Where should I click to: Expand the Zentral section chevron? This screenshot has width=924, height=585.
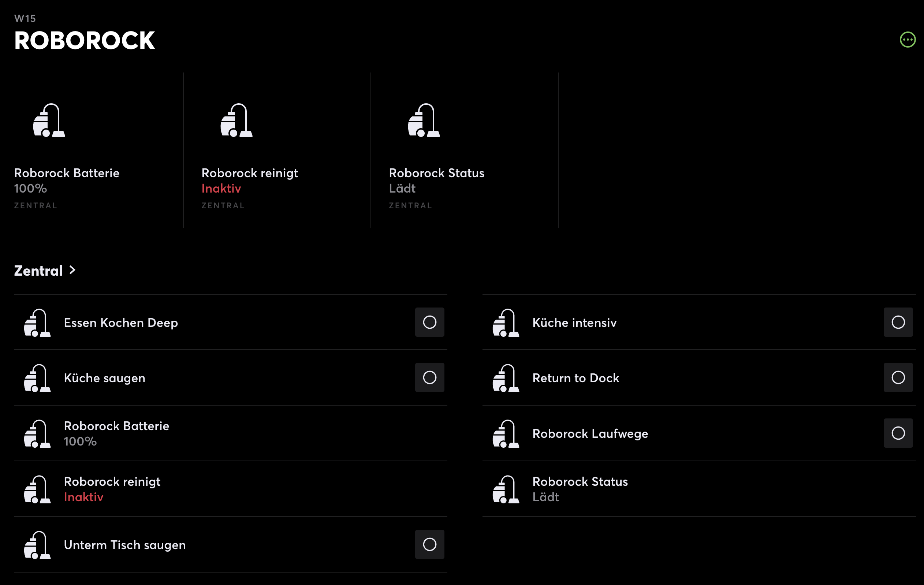[72, 271]
